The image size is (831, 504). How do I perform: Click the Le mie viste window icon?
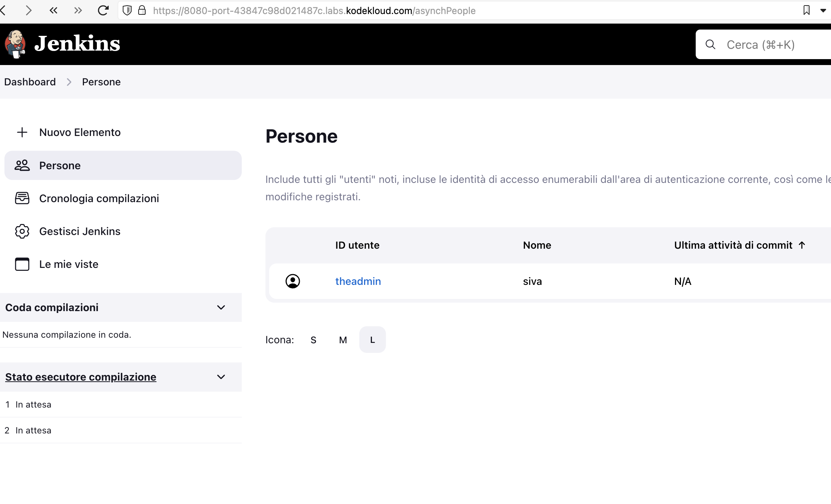[x=22, y=264]
